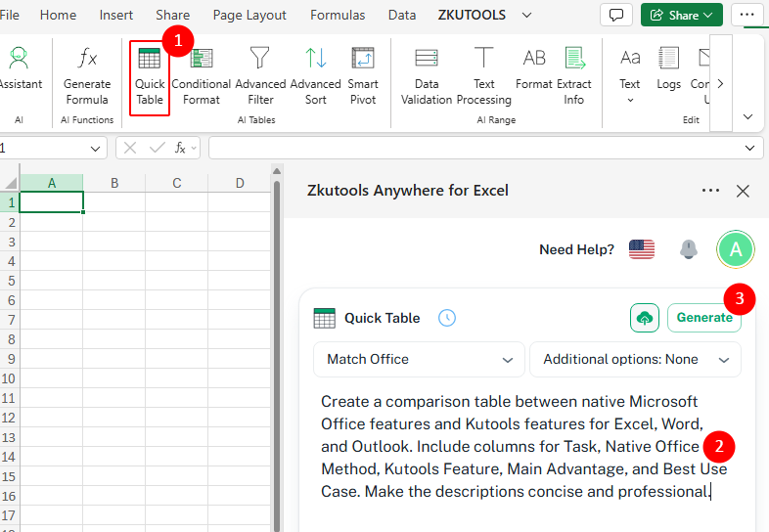769x532 pixels.
Task: Select cell A1
Action: point(52,202)
